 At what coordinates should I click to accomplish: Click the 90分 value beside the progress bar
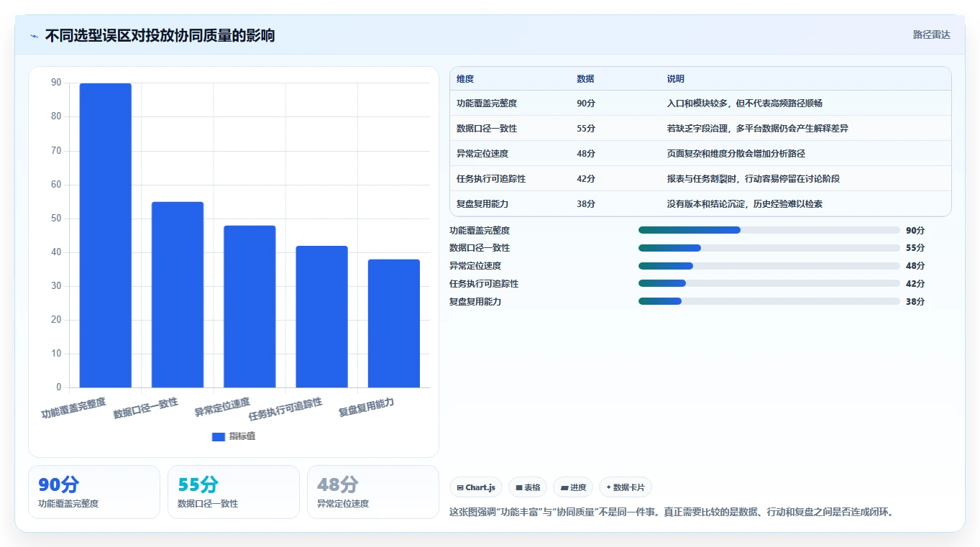[915, 231]
